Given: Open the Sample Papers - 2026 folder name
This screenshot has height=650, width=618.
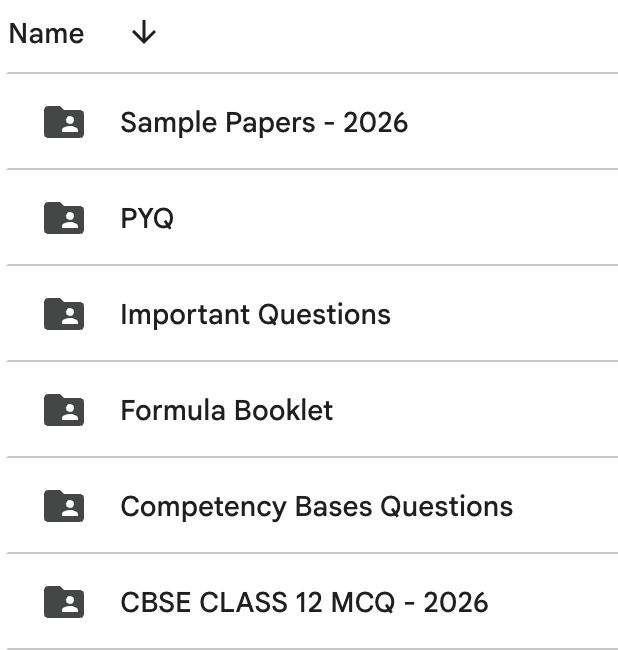Looking at the screenshot, I should pos(264,122).
